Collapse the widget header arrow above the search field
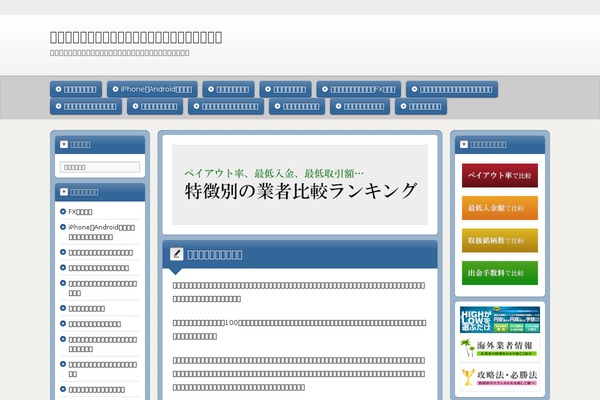 64,144
